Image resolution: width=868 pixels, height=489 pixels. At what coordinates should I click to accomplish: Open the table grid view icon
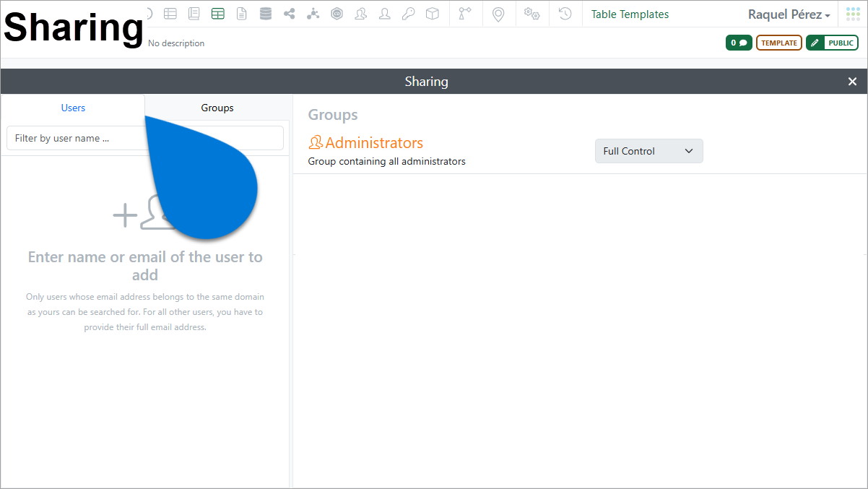tap(170, 14)
